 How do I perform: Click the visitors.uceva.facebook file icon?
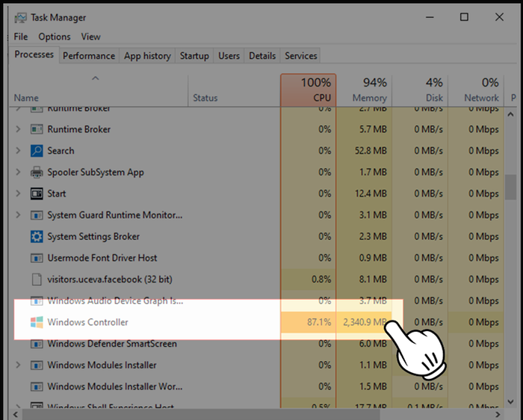(x=37, y=280)
